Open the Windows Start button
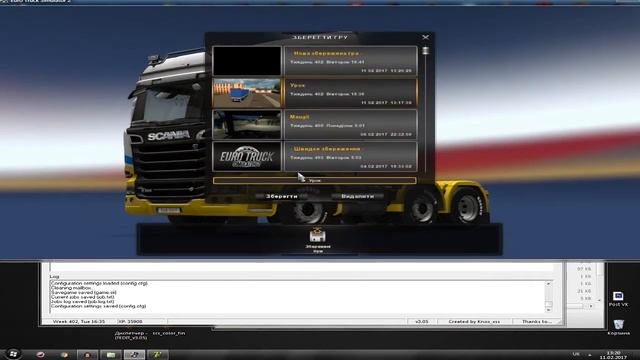 13,354
